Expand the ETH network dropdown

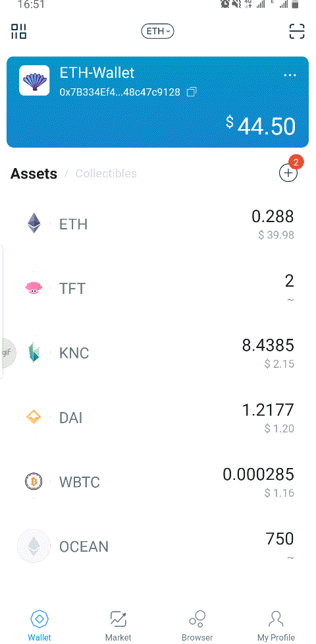pyautogui.click(x=157, y=31)
